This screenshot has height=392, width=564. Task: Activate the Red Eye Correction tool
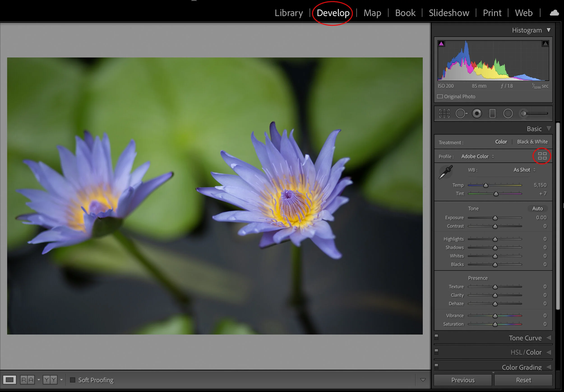(477, 113)
